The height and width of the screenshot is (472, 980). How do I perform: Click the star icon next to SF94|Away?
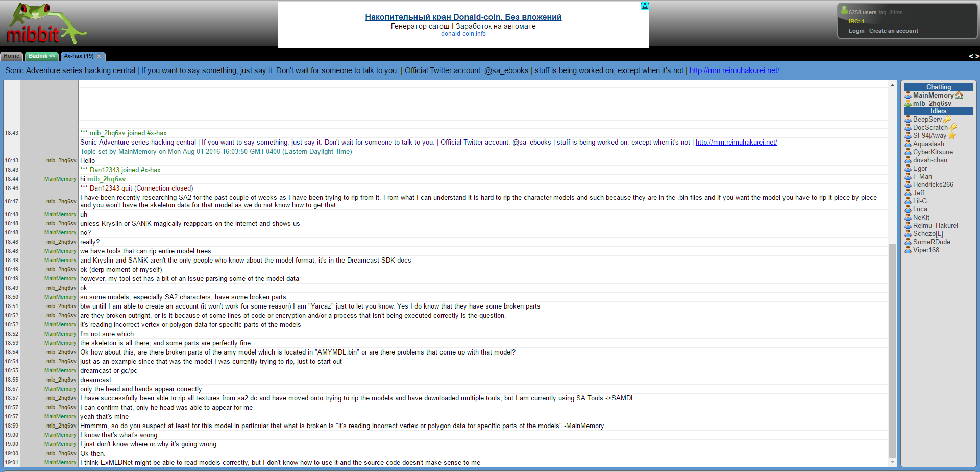pyautogui.click(x=952, y=136)
